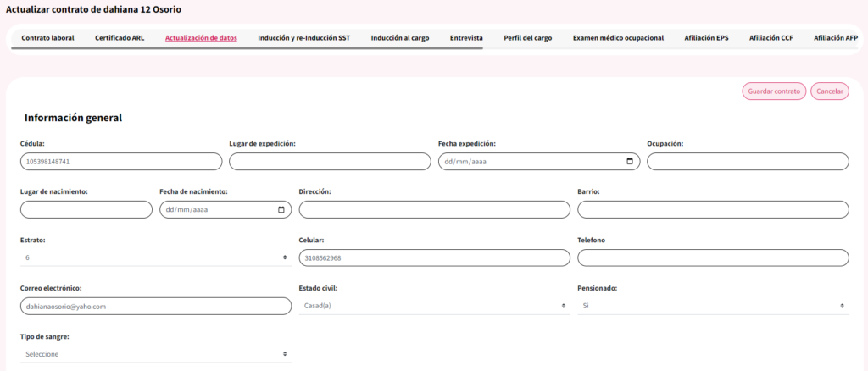Click the Dirección input field
Screen dimensions: 868x371
tap(435, 209)
